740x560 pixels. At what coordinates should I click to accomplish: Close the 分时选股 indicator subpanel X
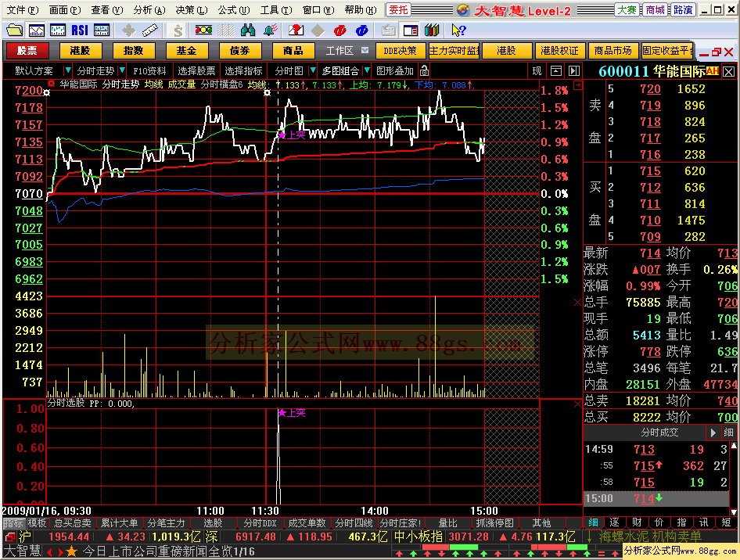577,404
